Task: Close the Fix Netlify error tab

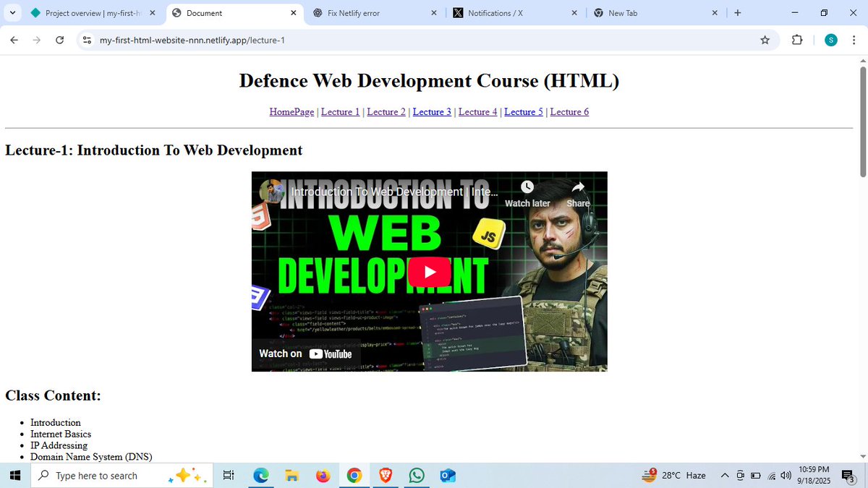Action: [x=433, y=13]
